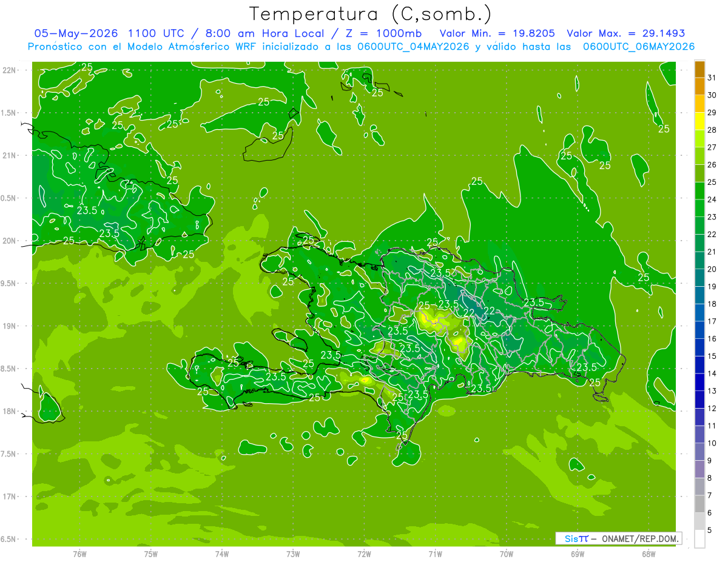This screenshot has width=728, height=562.
Task: Click the purple color bar segment between 8 and 9
Action: tap(699, 470)
